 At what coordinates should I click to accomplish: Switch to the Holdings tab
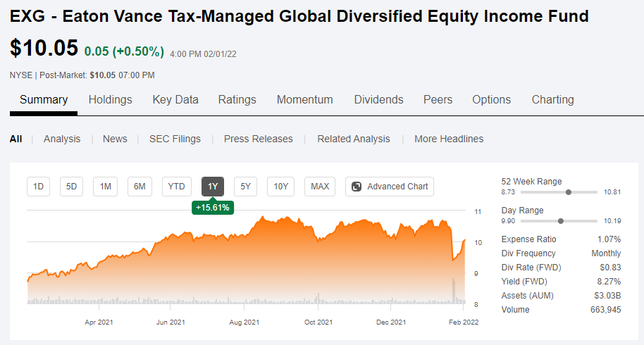pos(110,100)
